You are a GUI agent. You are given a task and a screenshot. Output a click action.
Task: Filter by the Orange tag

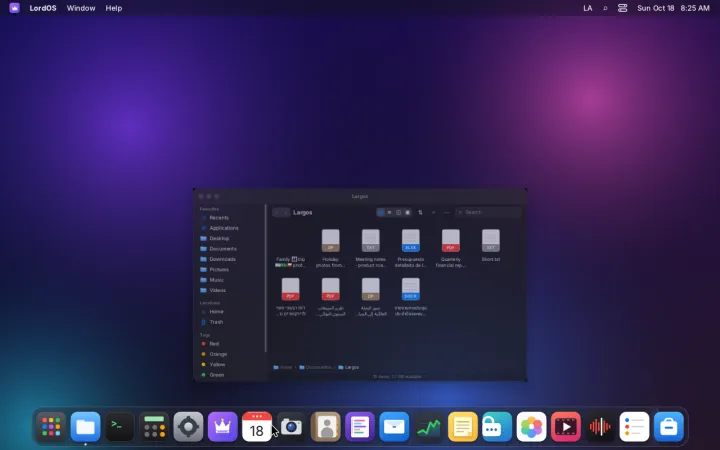click(231, 354)
